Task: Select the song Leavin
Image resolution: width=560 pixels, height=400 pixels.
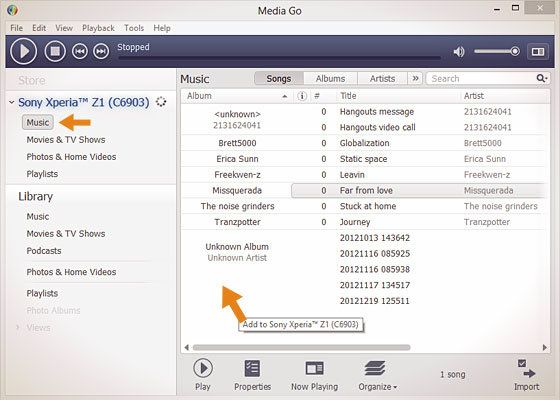Action: [x=352, y=175]
